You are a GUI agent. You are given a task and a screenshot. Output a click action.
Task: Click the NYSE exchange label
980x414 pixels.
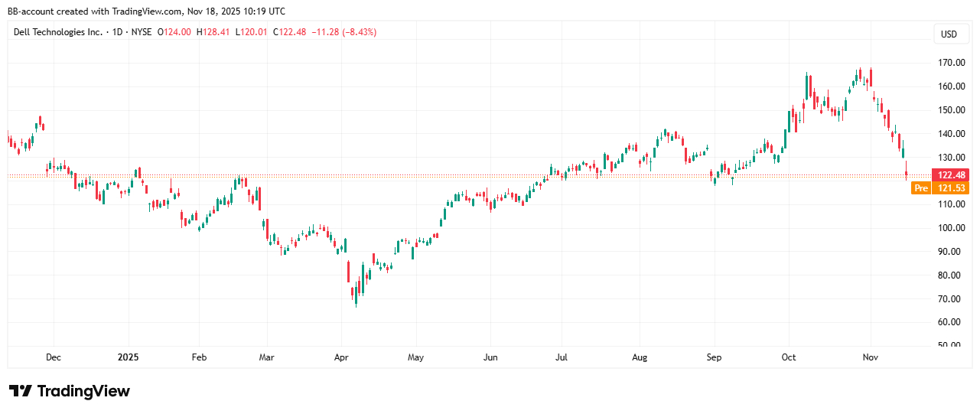coord(141,32)
